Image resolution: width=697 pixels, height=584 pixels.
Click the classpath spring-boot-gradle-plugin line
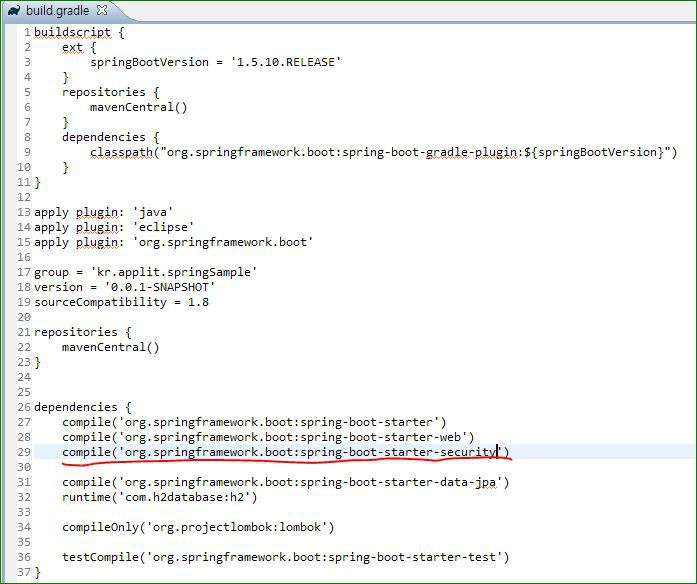384,152
